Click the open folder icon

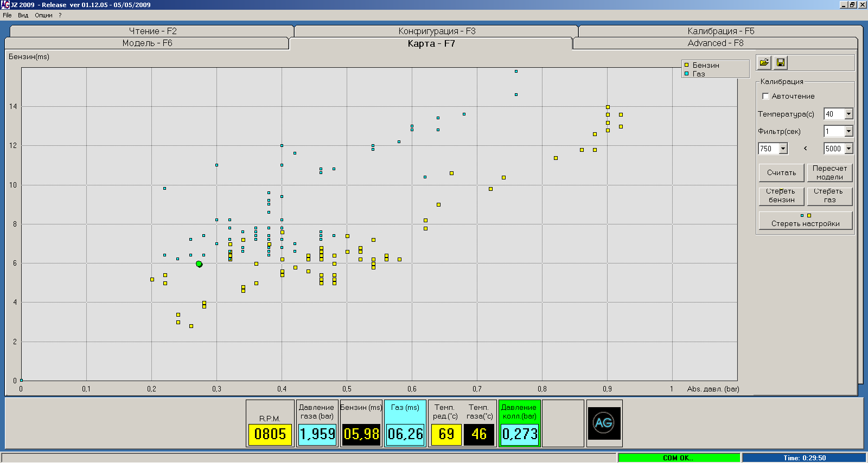(x=764, y=63)
